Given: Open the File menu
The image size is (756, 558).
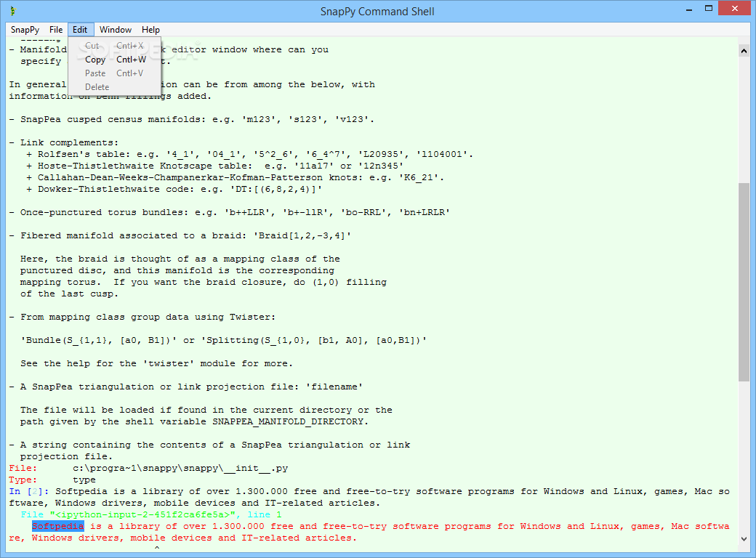Looking at the screenshot, I should click(56, 30).
